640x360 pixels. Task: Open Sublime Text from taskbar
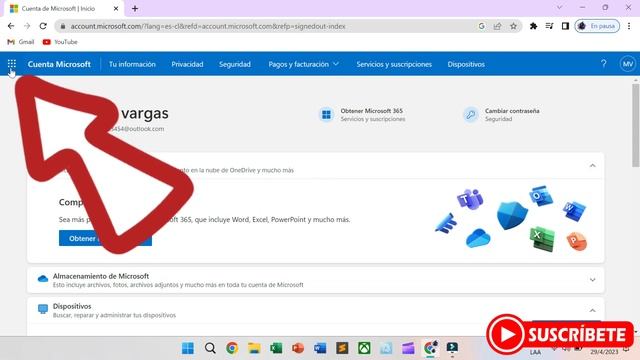click(x=342, y=348)
